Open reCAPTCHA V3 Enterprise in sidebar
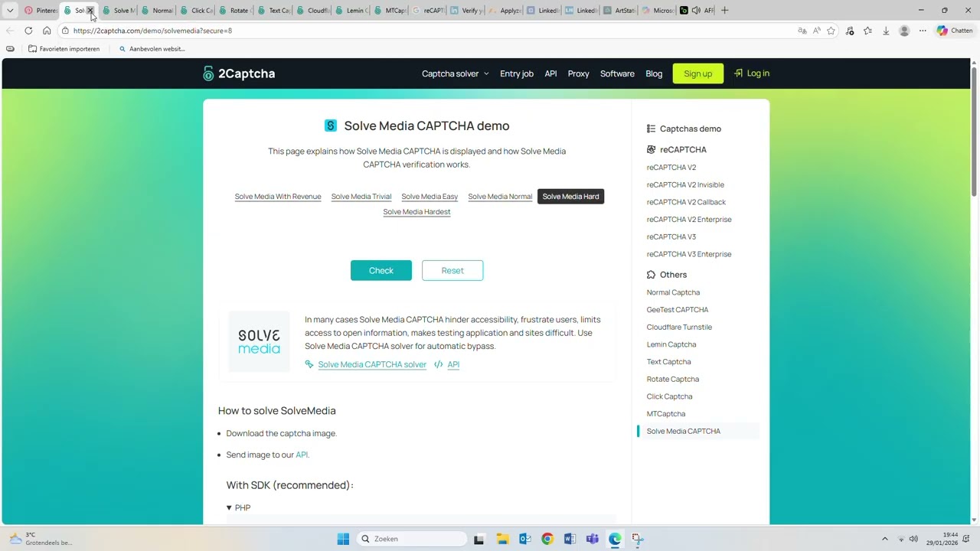980x551 pixels. tap(689, 254)
